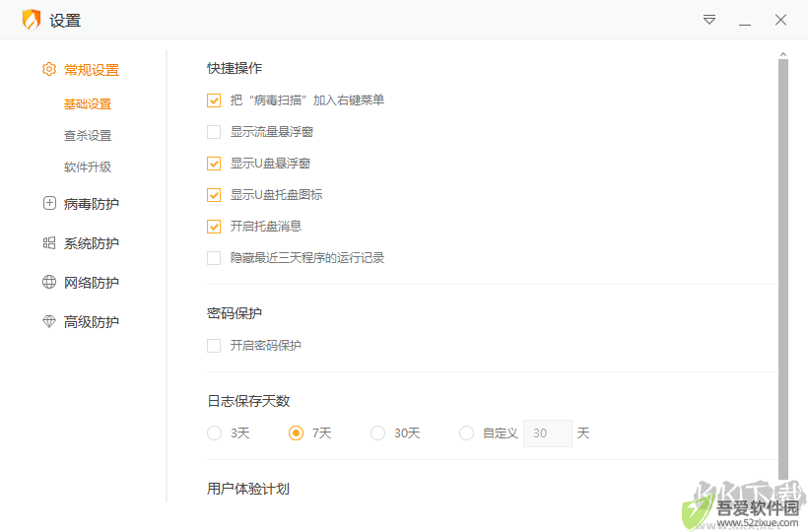Viewport: 808px width, 532px height.
Task: Switch to 高级防护 section label
Action: click(92, 322)
